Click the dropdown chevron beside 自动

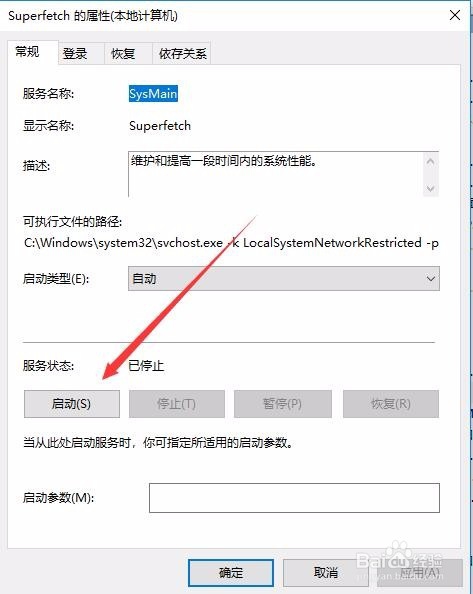(430, 279)
